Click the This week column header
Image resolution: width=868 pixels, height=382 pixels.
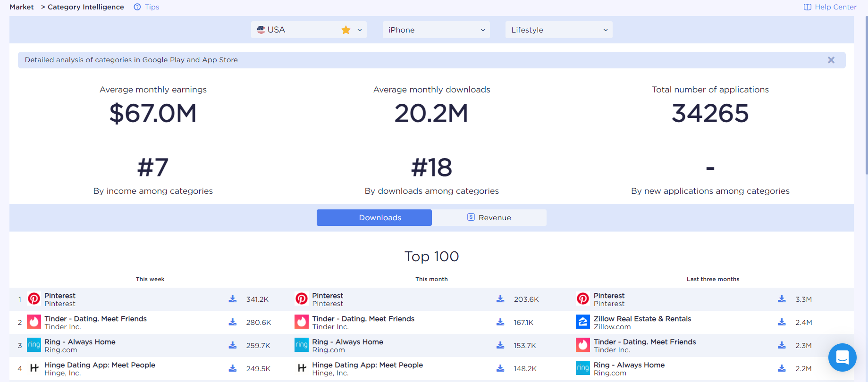tap(150, 279)
